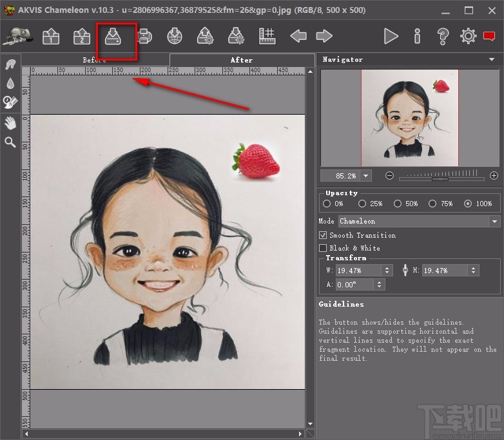This screenshot has width=504, height=440.
Task: Click vertical scrollbar down arrow
Action: coord(310,425)
